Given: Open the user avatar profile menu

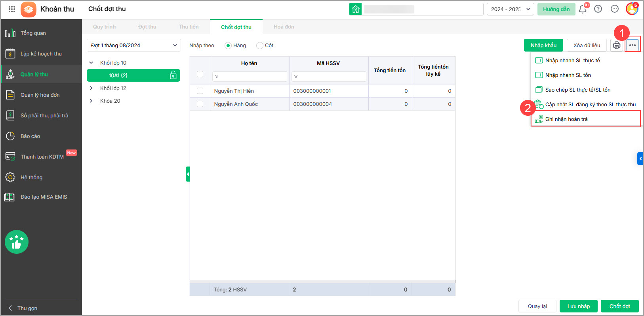Looking at the screenshot, I should tap(632, 9).
